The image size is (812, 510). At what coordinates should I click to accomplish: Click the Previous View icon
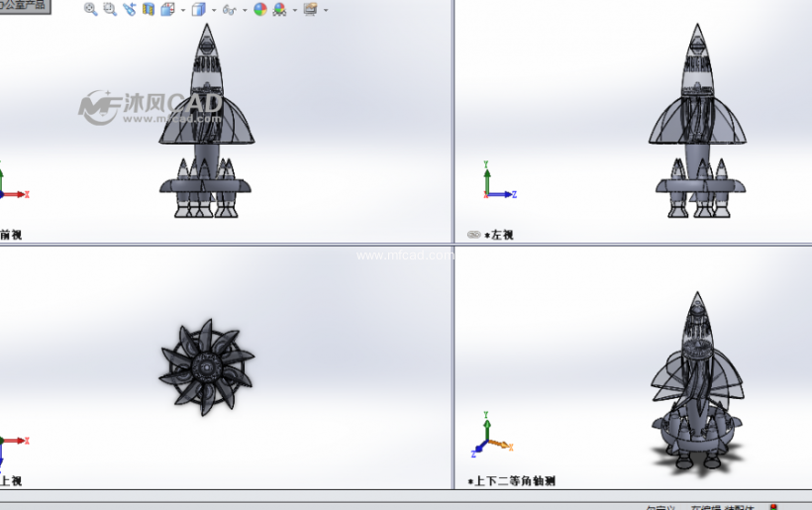click(x=130, y=9)
